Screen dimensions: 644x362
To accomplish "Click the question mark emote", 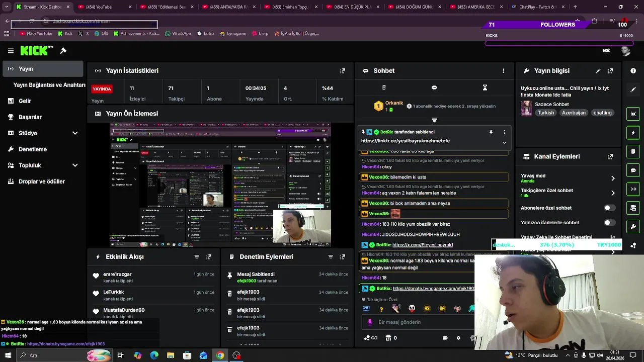I will 381,309.
